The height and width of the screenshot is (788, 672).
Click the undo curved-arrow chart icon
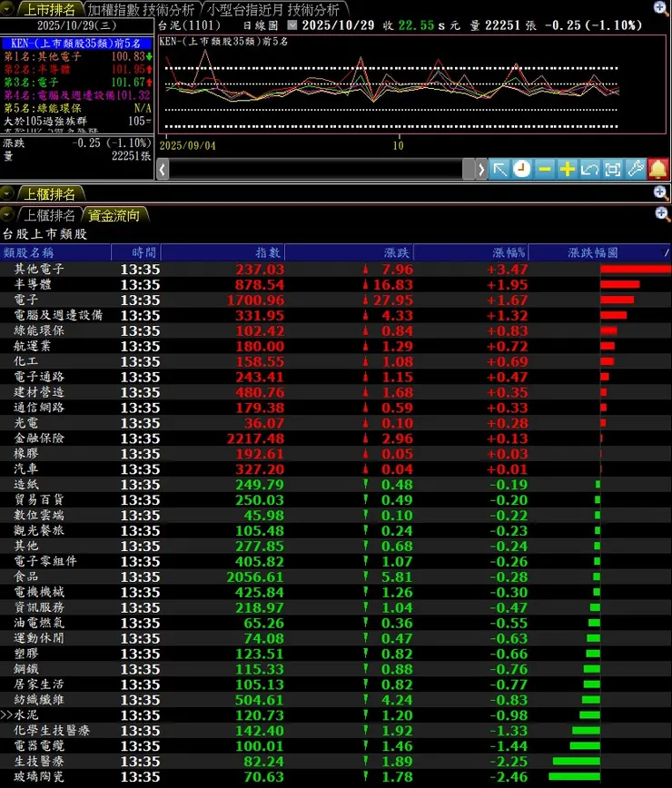click(x=589, y=170)
